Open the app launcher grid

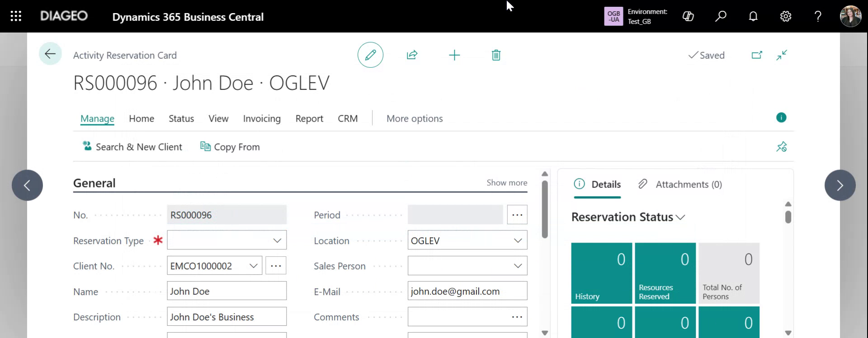[x=16, y=17]
